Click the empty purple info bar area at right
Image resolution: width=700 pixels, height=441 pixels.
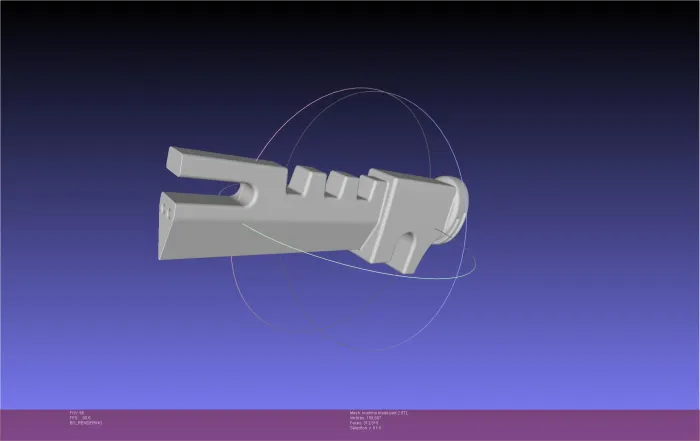(x=558, y=424)
